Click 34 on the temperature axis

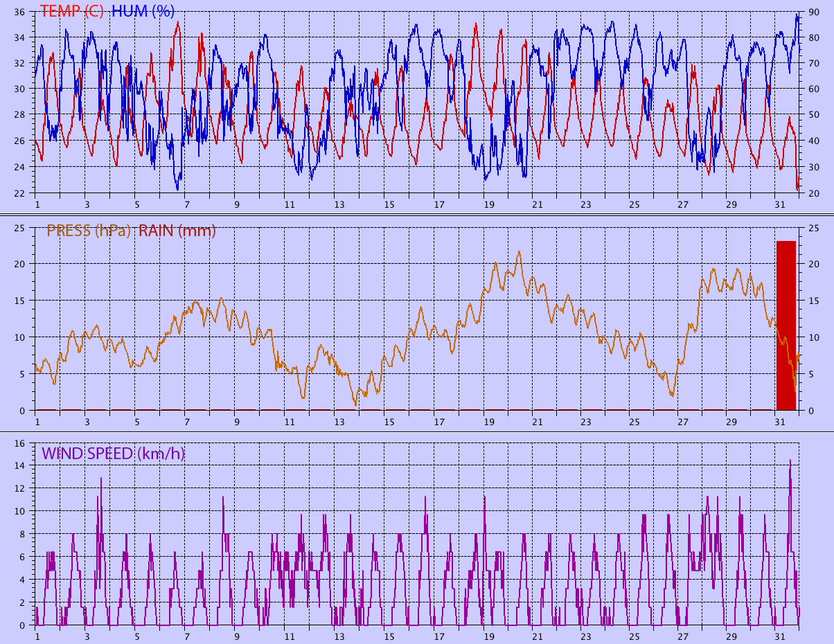[x=19, y=37]
